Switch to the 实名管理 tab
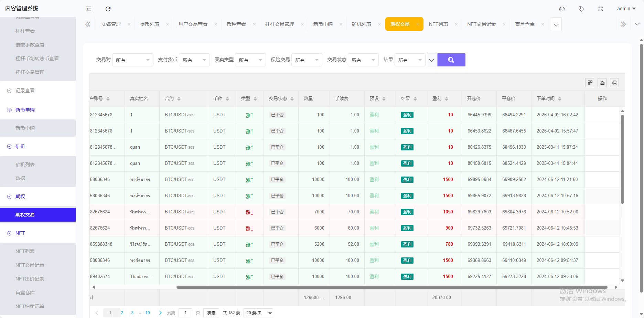Image resolution: width=644 pixels, height=318 pixels. (x=111, y=24)
